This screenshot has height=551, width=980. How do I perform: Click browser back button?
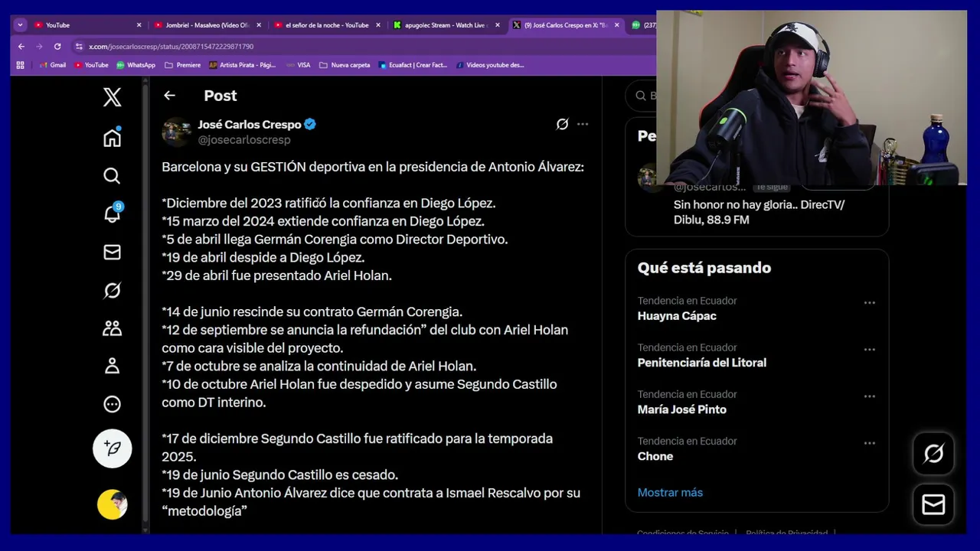(21, 47)
